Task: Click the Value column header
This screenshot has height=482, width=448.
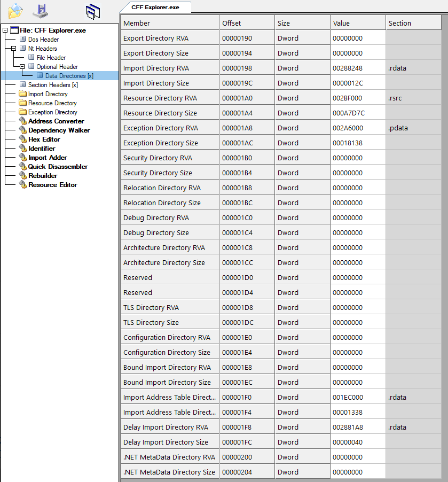Action: coord(358,23)
